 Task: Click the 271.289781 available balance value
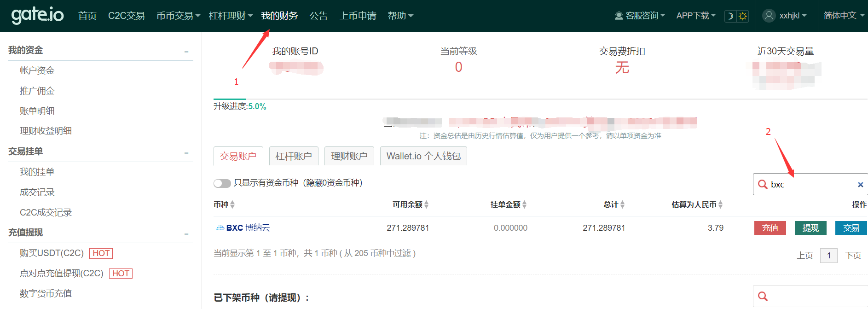(x=408, y=228)
